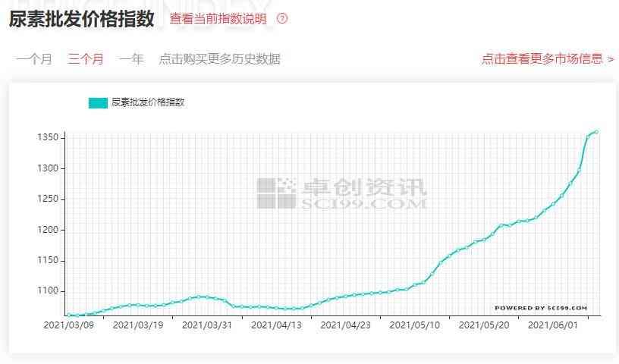Viewport: 619px width, 364px height.
Task: Switch to the 一个月 time range
Action: [34, 59]
